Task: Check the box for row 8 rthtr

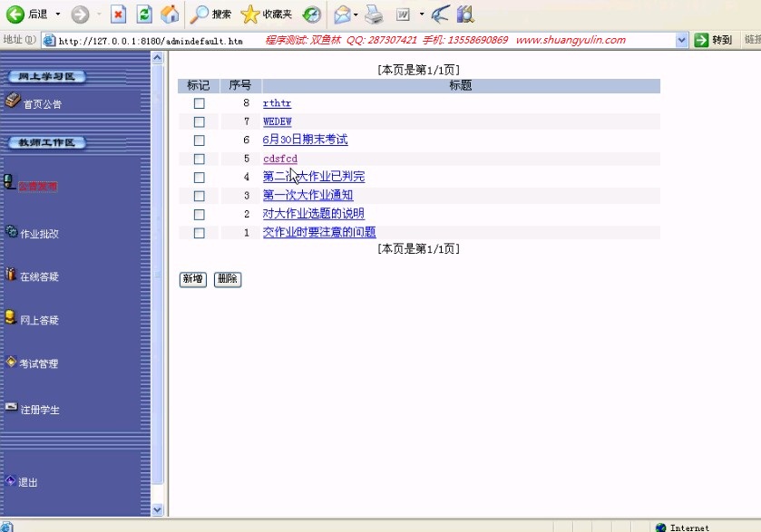Action: point(199,103)
